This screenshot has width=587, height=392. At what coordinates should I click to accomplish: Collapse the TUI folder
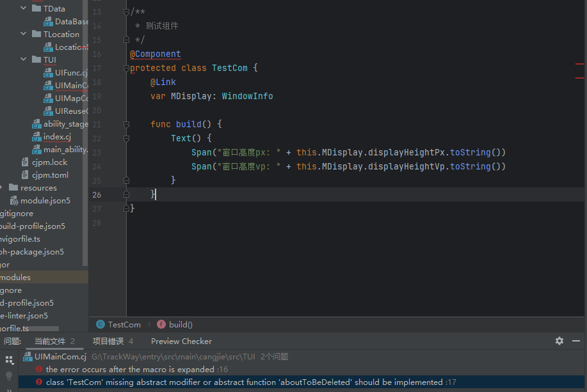tap(23, 59)
